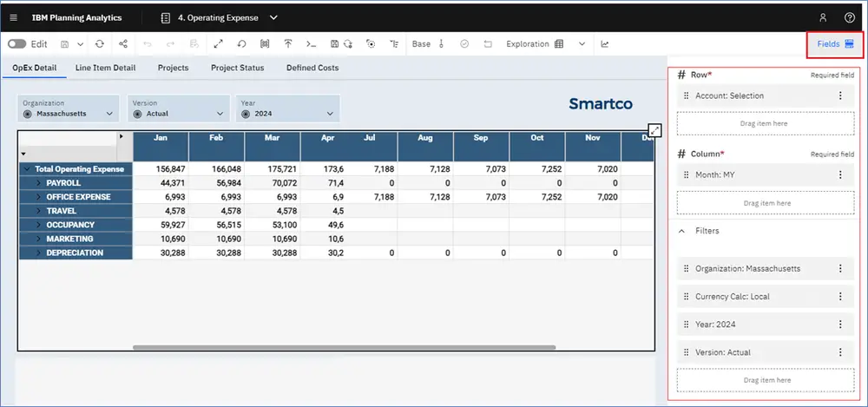Open the Version Actual selector
Screen dimensions: 868x407
click(x=178, y=108)
